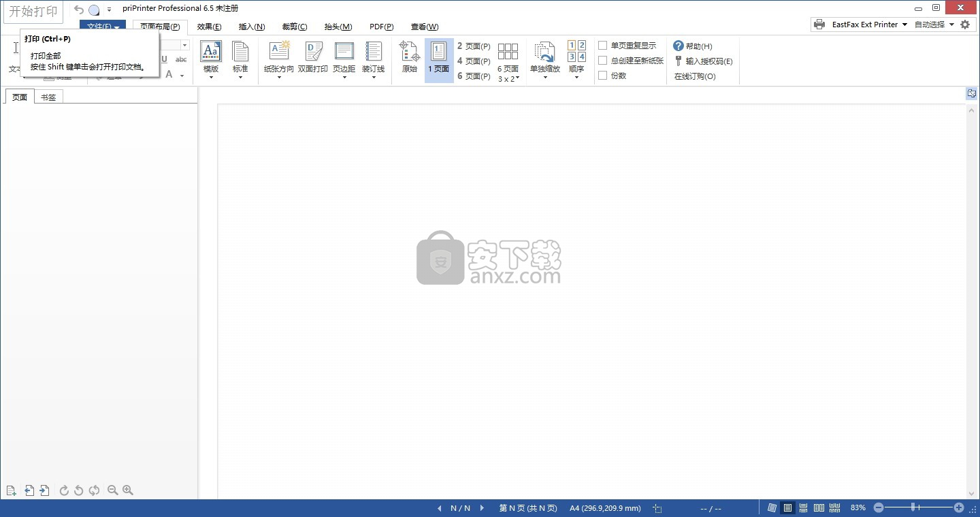
Task: Click the printer icon beside EastFax
Action: point(820,25)
